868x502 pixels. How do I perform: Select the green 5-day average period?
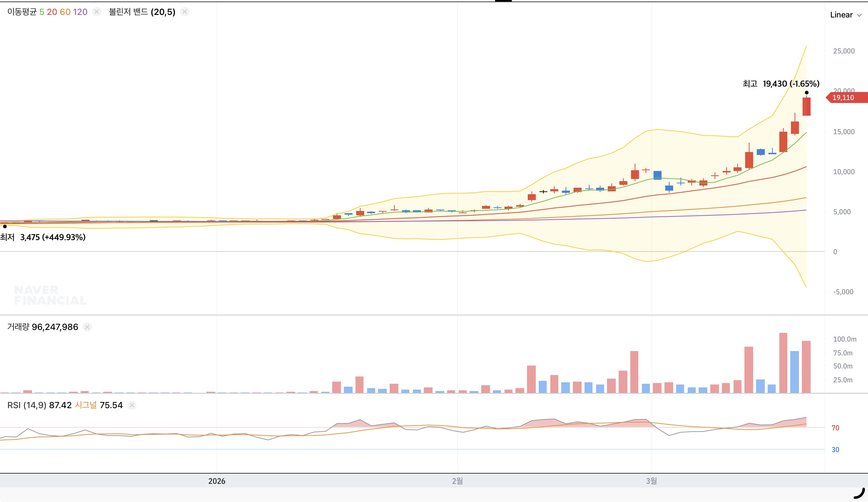point(42,12)
